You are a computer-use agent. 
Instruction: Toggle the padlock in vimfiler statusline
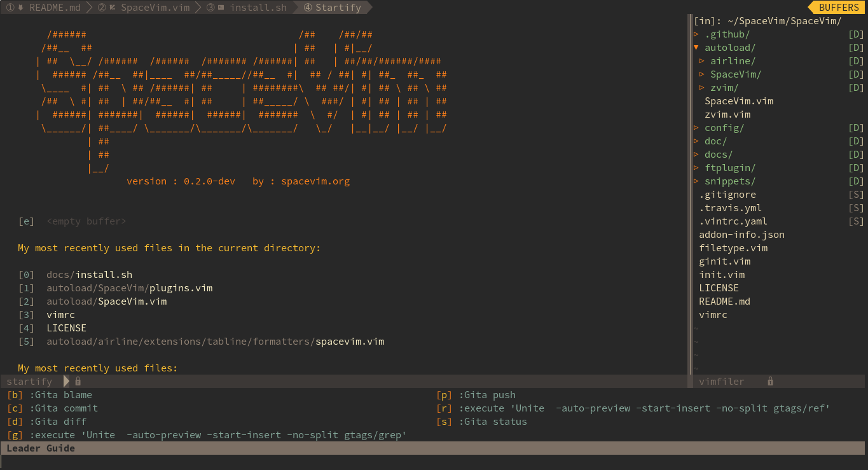(x=769, y=381)
